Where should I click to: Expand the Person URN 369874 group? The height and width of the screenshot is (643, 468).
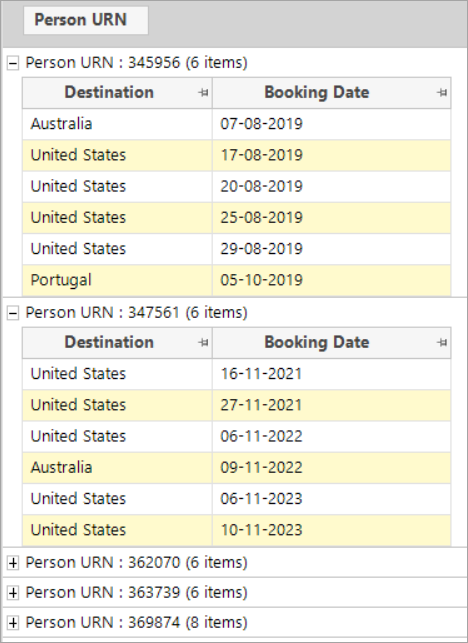tap(13, 623)
